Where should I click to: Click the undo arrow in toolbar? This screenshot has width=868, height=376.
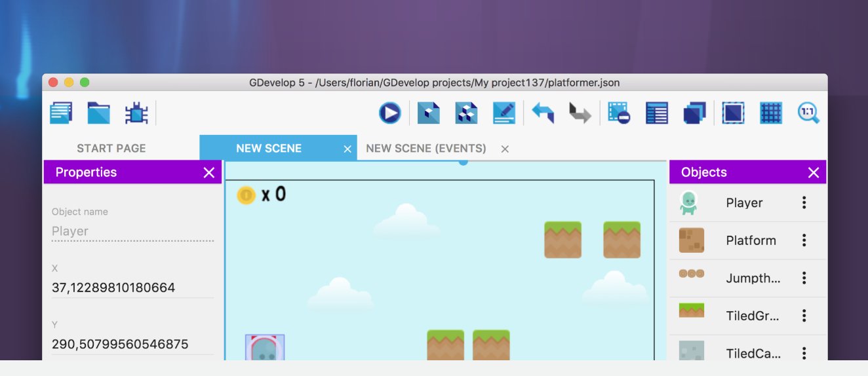coord(543,113)
